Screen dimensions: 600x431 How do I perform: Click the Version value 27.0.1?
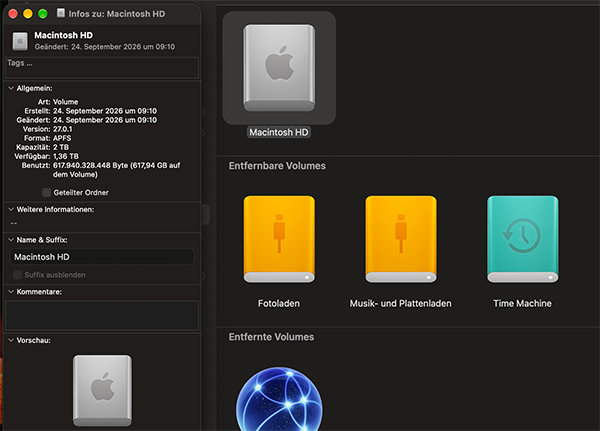click(x=62, y=129)
